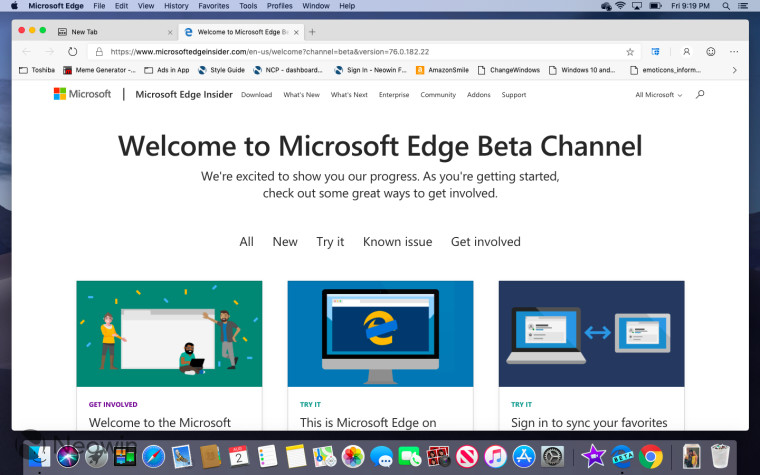
Task: Open System Preferences gear in dock
Action: pos(553,456)
